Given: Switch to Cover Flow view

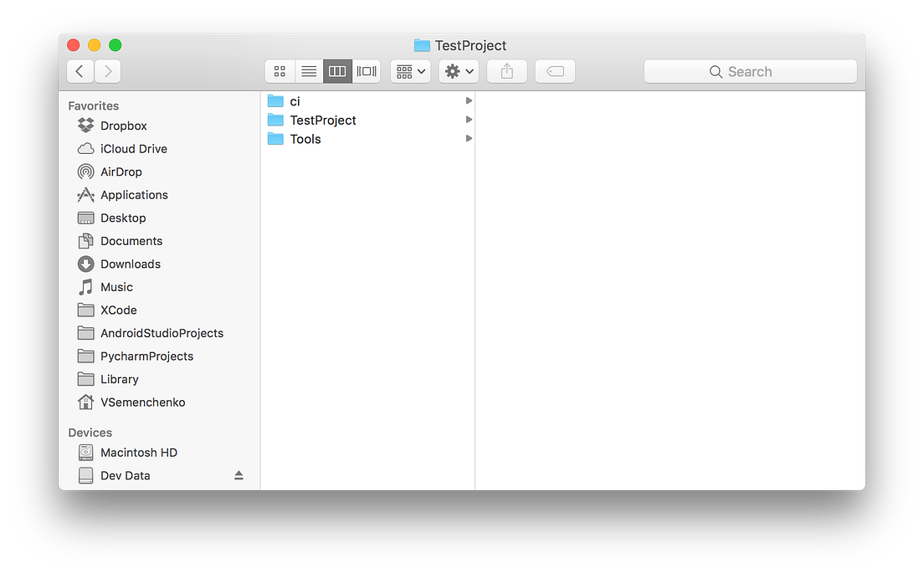Looking at the screenshot, I should [366, 71].
